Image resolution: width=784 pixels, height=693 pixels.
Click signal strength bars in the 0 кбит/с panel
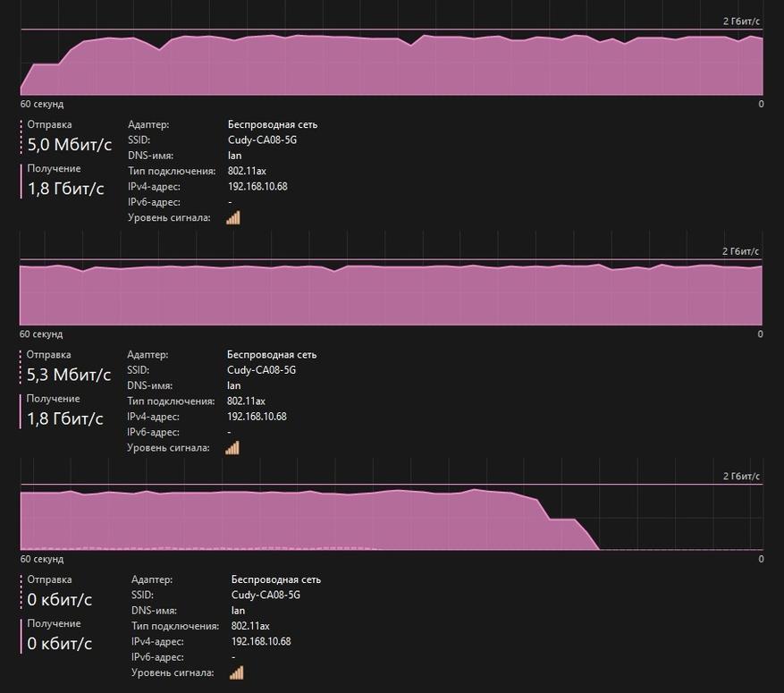237,672
